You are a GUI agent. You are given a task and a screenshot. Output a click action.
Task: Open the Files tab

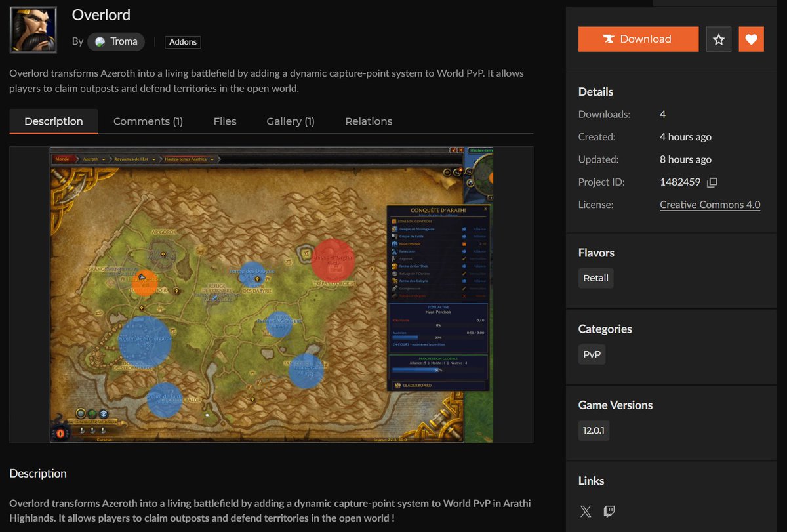point(225,121)
